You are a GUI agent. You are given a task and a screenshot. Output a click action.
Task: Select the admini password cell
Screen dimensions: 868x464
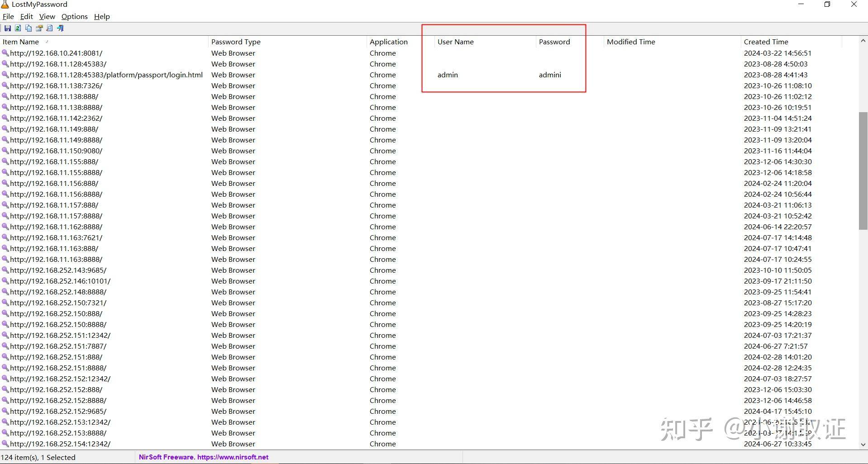tap(550, 75)
